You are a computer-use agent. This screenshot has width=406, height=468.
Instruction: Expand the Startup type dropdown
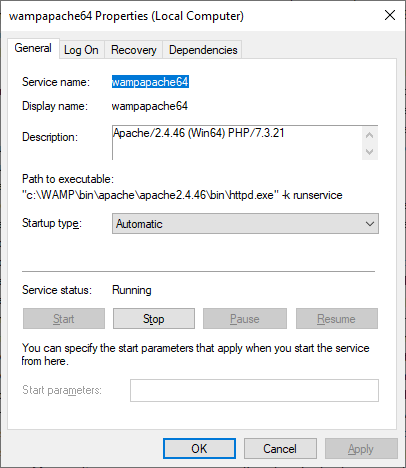[245, 224]
